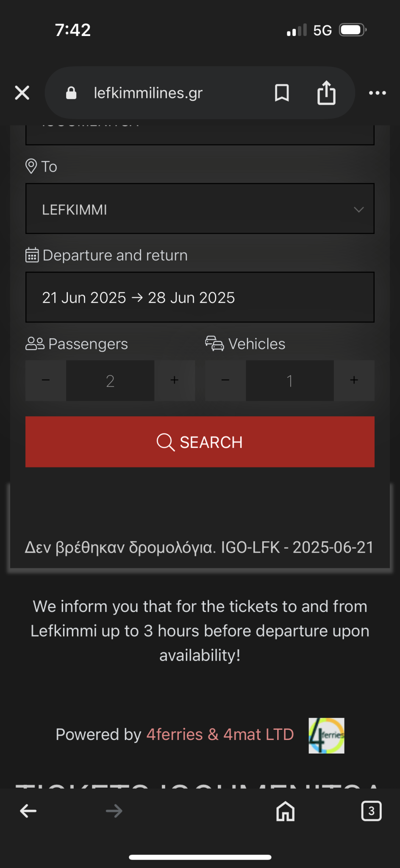The height and width of the screenshot is (868, 400).
Task: Tap the lefkimmilines.gr address text
Action: (148, 93)
